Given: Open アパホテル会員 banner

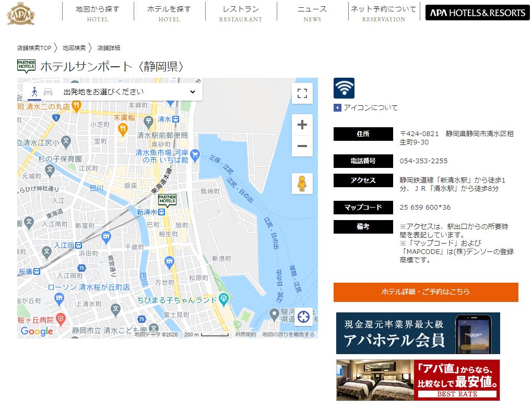Looking at the screenshot, I should (x=418, y=333).
